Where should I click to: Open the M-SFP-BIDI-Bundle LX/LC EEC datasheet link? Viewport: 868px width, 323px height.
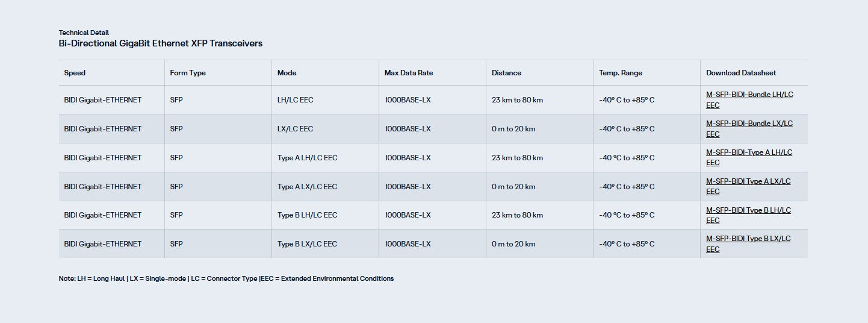tap(749, 124)
